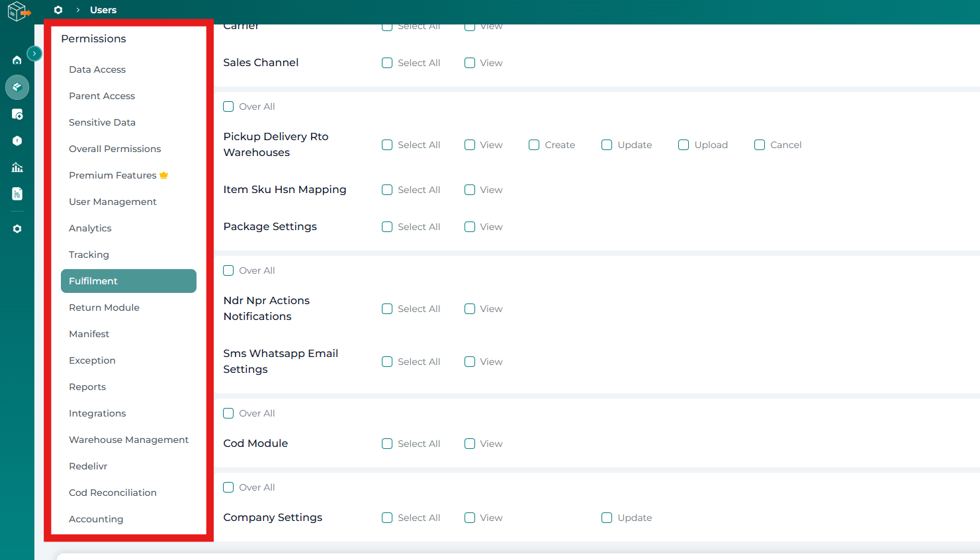
Task: Open settings gear at sidebar bottom
Action: (x=17, y=229)
